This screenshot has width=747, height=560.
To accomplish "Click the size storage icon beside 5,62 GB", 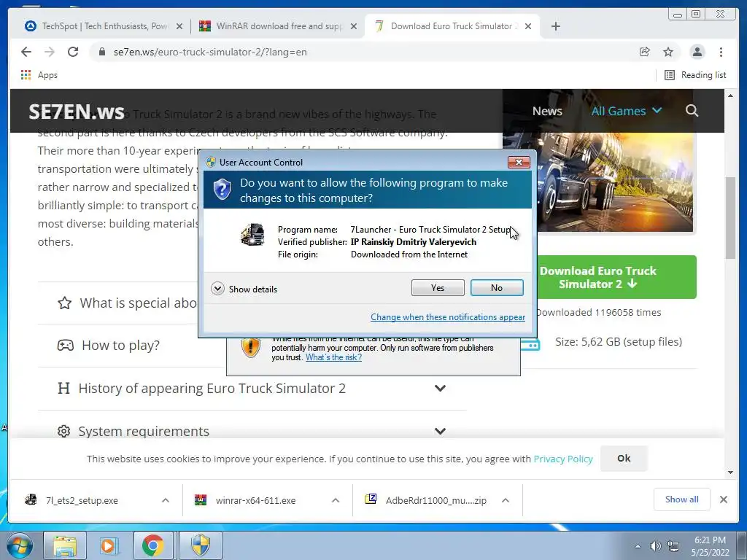I will (530, 344).
